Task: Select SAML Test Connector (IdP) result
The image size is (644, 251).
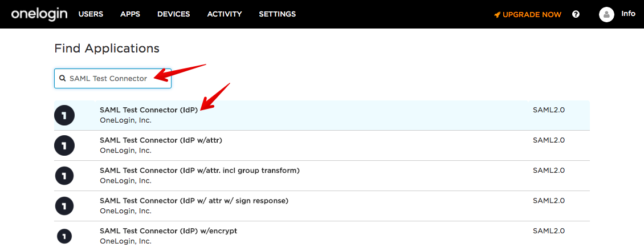Action: 149,110
